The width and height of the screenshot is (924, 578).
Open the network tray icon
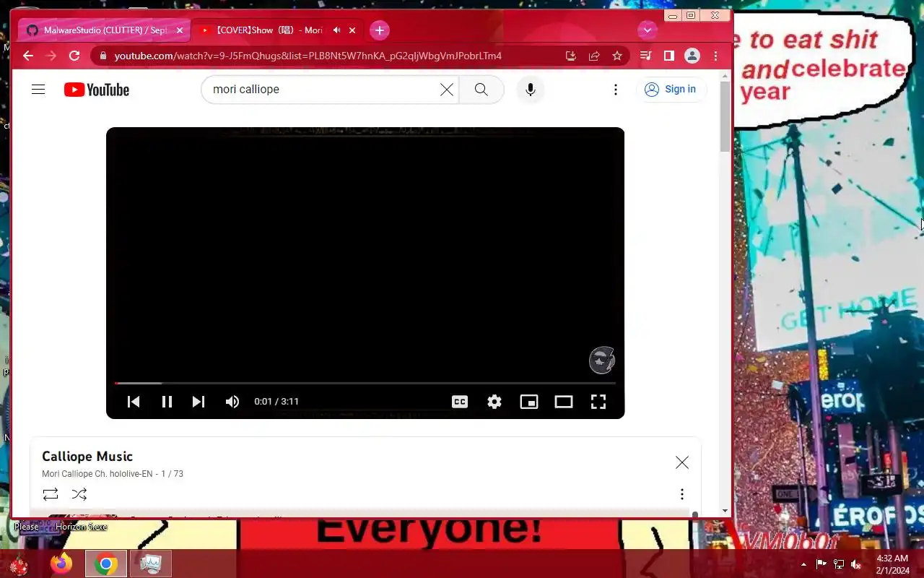839,564
